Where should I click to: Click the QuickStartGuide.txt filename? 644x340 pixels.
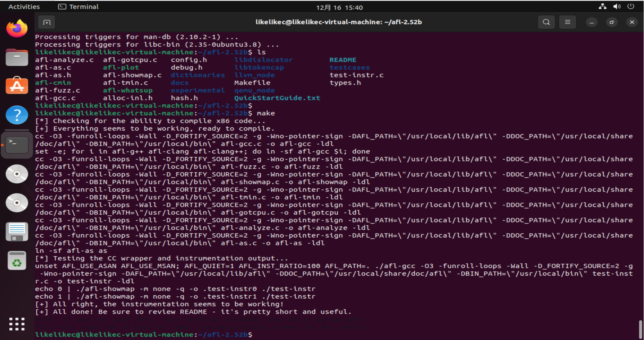click(277, 98)
